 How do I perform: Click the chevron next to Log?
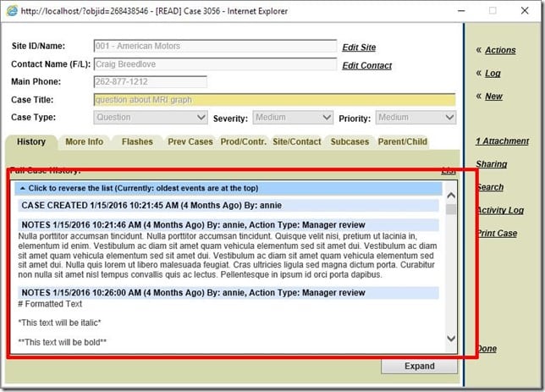point(479,73)
